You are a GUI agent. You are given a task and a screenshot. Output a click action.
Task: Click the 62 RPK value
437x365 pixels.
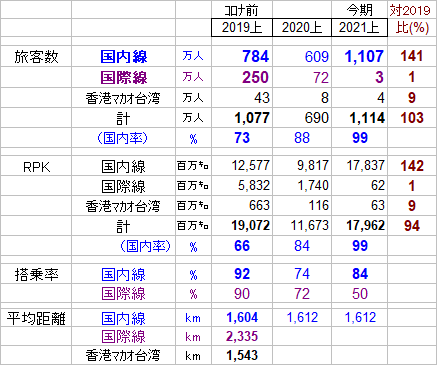(x=378, y=185)
